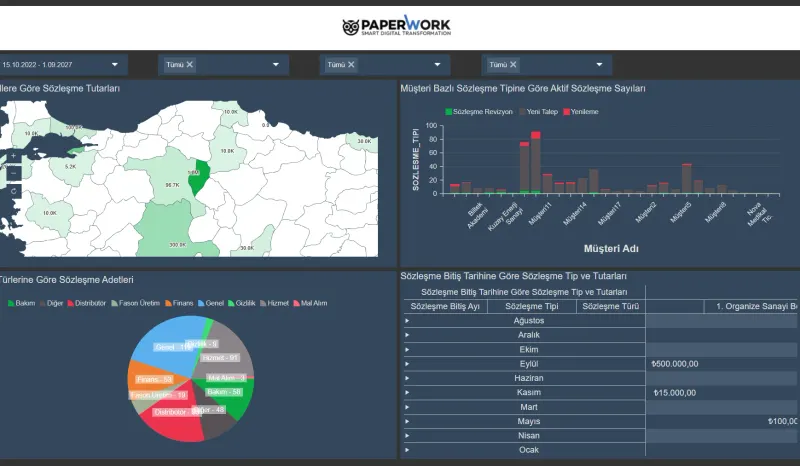Click the ₺500.000,00 cell in Eylül row
The width and height of the screenshot is (800, 466).
coord(674,364)
